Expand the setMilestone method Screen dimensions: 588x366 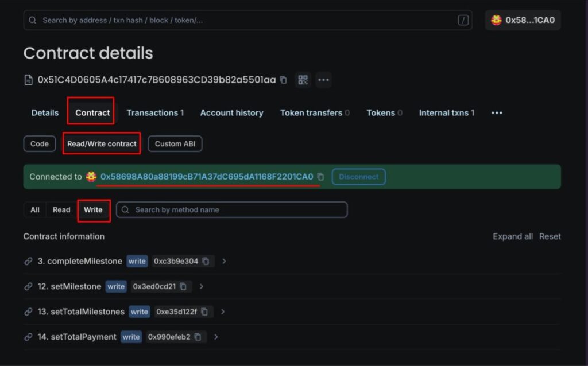(x=202, y=286)
